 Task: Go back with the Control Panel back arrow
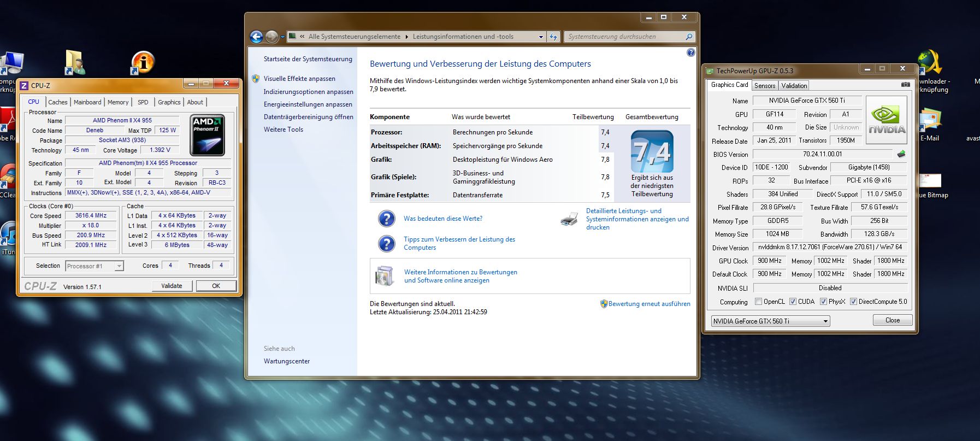click(x=256, y=37)
